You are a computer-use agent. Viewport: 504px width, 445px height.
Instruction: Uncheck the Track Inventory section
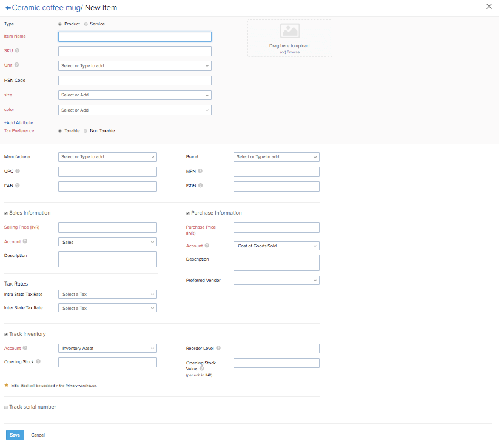(x=5, y=333)
